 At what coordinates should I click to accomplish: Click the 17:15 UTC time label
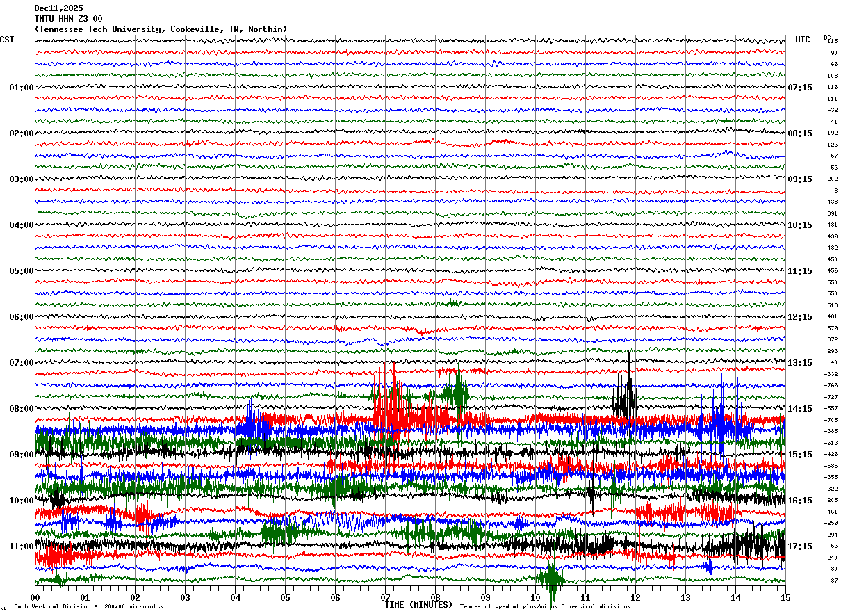point(800,546)
